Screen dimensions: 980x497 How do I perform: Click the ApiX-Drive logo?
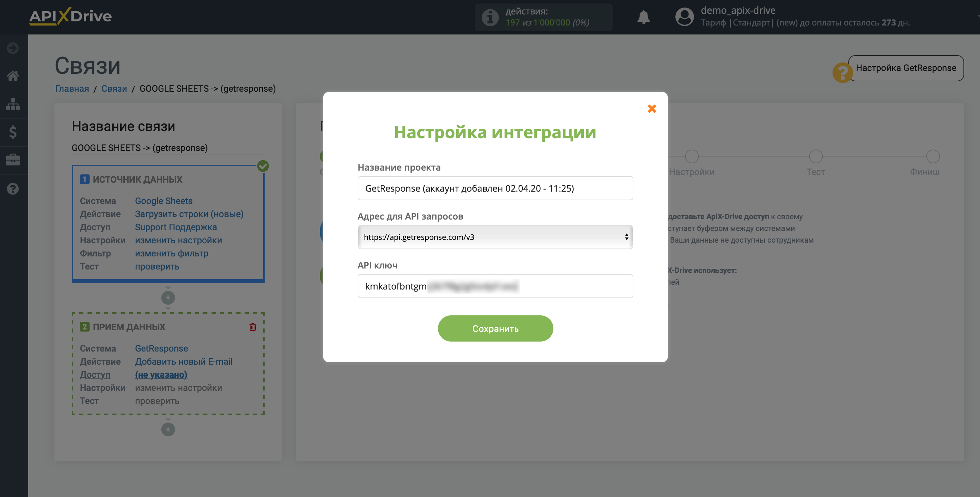[70, 16]
